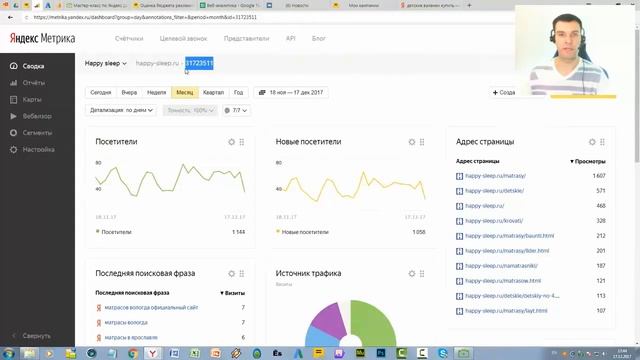
Task: Open Windows Start button
Action: click(8, 353)
